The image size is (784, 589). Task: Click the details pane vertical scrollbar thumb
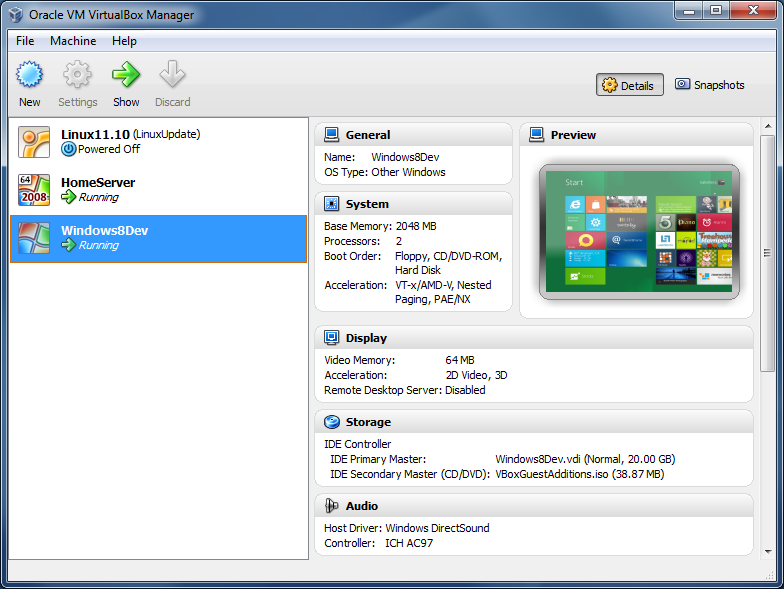(x=768, y=254)
